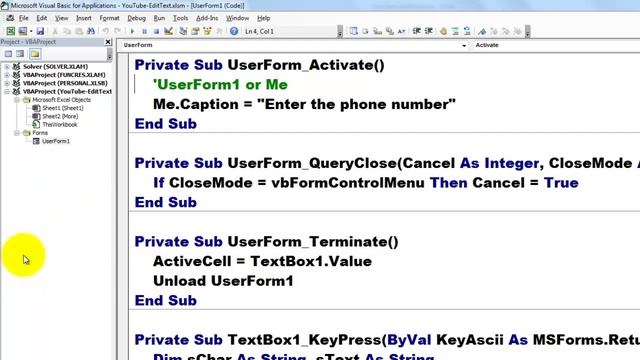Click Private Sub UserForm_Activate() line

[x=260, y=65]
